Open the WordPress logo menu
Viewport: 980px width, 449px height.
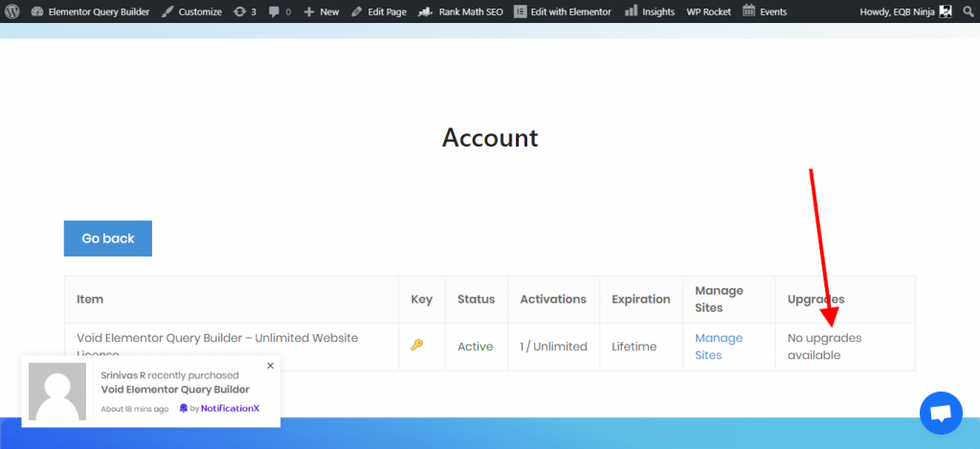[x=12, y=11]
